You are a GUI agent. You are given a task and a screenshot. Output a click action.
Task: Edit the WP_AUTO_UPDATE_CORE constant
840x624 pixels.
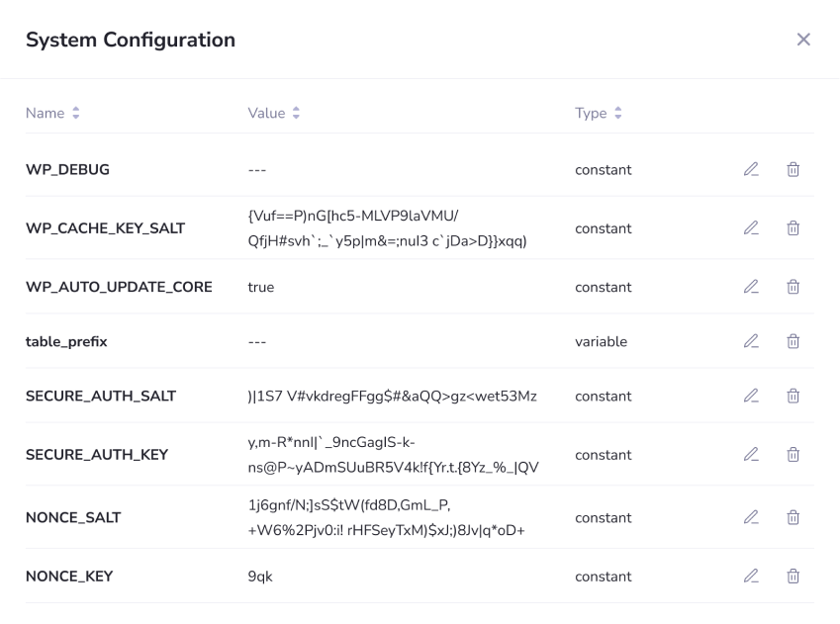point(751,287)
